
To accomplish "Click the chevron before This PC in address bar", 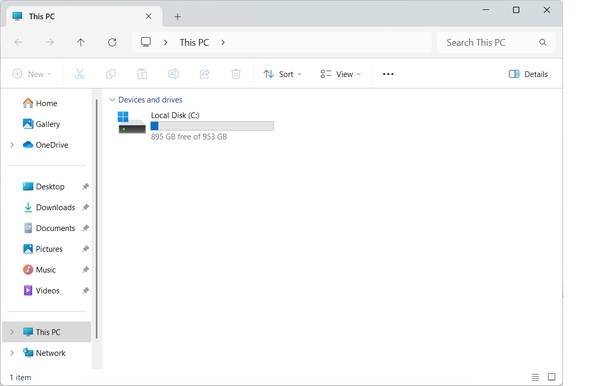I will (165, 42).
